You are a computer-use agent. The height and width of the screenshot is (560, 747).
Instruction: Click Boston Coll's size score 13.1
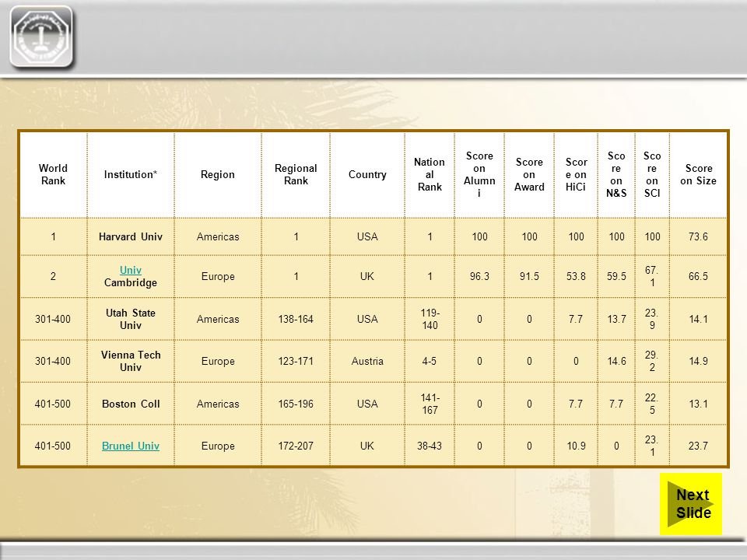(699, 404)
